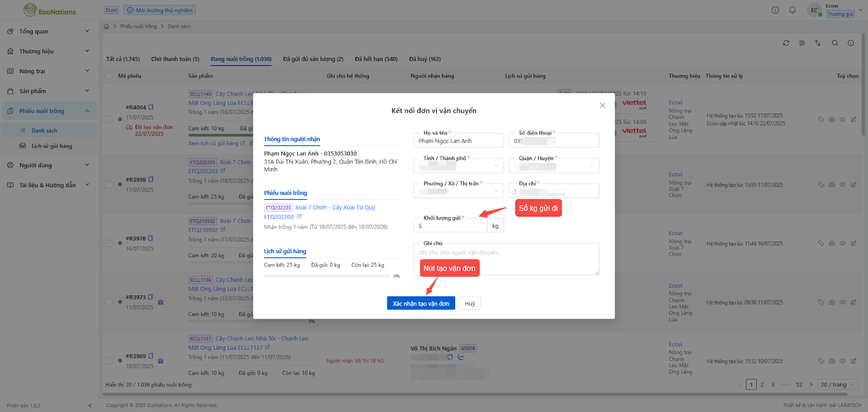Switch to the Chờ thanh toán (5) tab
868x412 pixels.
[175, 59]
